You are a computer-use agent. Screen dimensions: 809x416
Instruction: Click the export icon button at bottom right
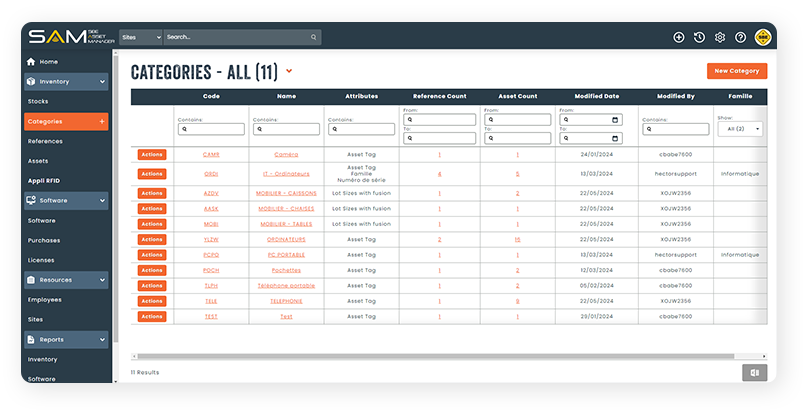point(754,372)
